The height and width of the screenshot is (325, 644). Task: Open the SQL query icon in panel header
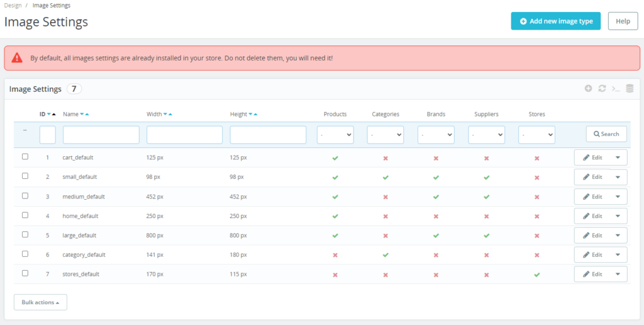click(616, 88)
